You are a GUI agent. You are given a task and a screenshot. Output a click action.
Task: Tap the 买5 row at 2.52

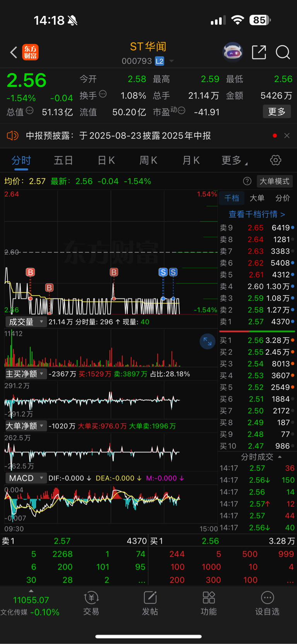tap(257, 387)
